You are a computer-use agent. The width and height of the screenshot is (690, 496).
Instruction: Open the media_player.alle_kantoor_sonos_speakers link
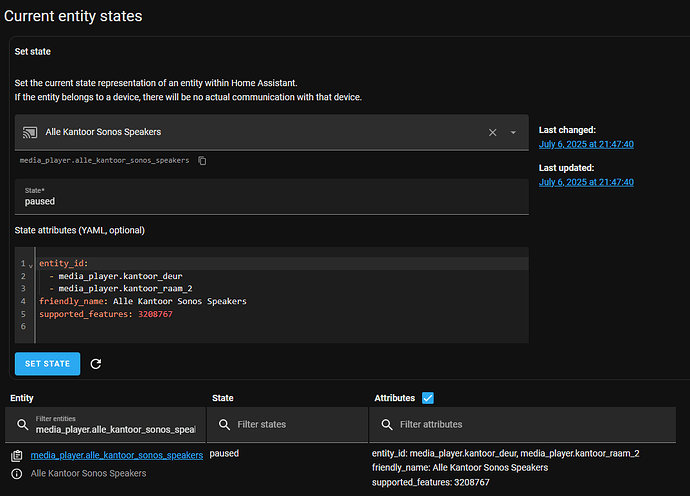tap(117, 456)
